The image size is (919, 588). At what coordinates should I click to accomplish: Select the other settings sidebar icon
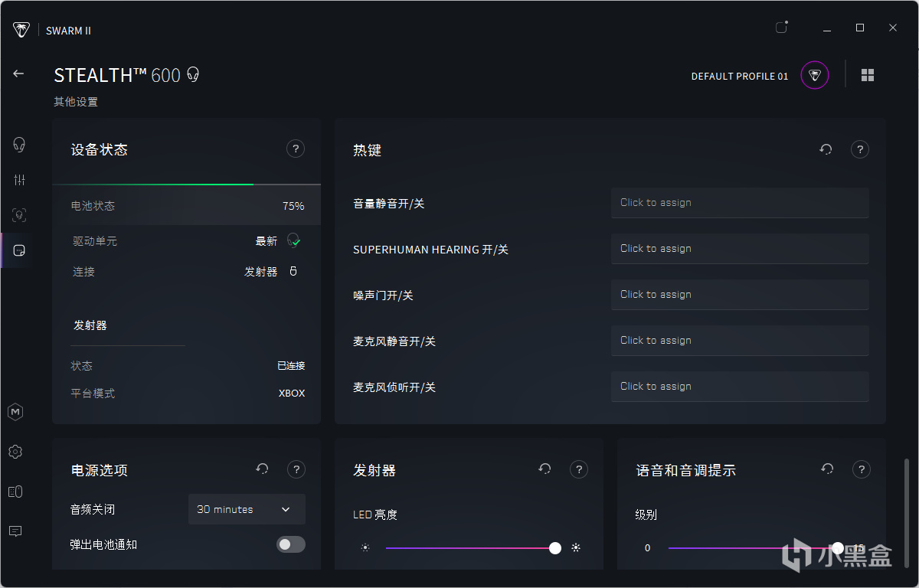click(19, 250)
